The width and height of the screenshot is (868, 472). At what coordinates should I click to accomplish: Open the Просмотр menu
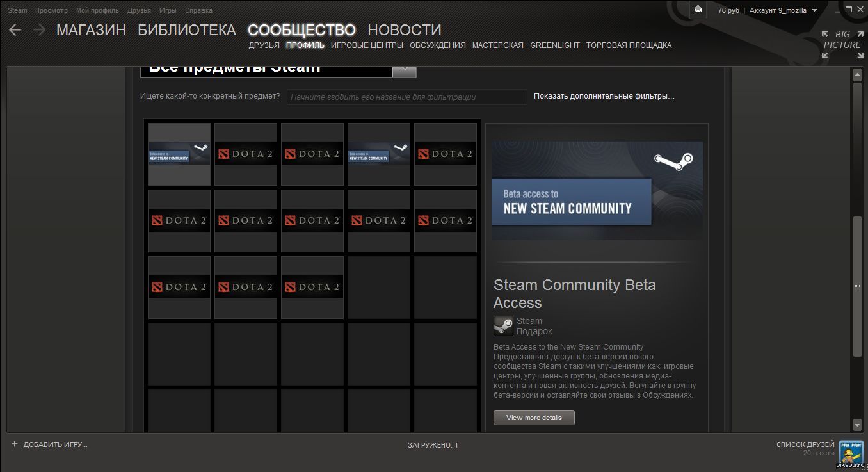(x=51, y=10)
